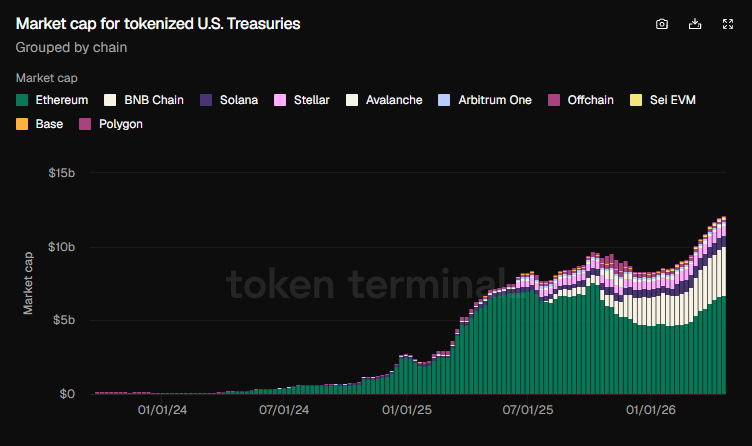Click the Sei EVM yellow swatch
This screenshot has height=446, width=752.
tap(636, 100)
